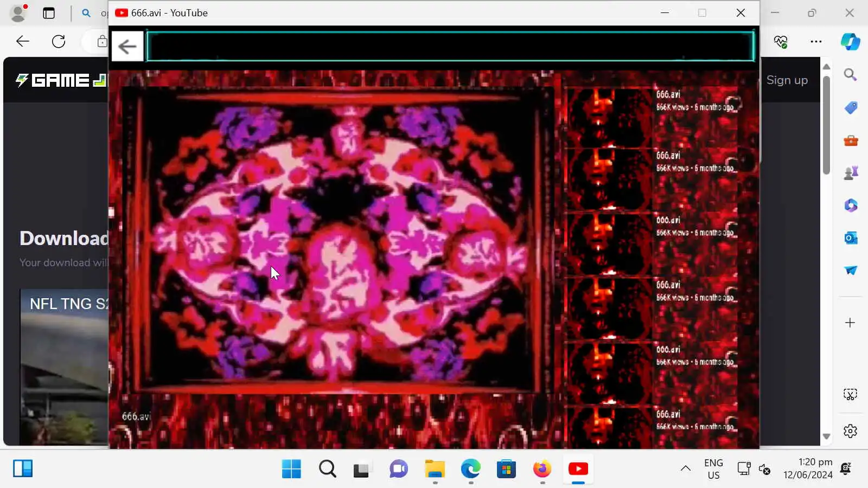Open Edge tab actions menu
This screenshot has width=868, height=488.
point(49,13)
